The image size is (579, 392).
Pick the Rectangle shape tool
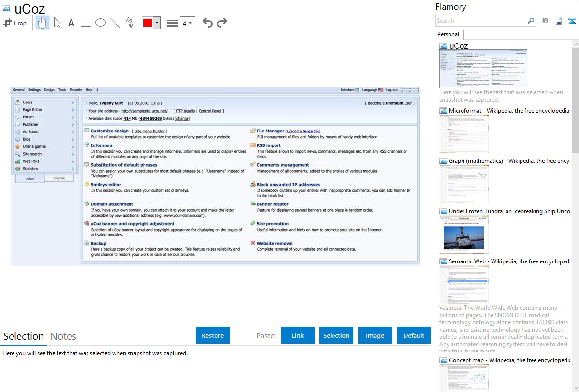[x=86, y=23]
